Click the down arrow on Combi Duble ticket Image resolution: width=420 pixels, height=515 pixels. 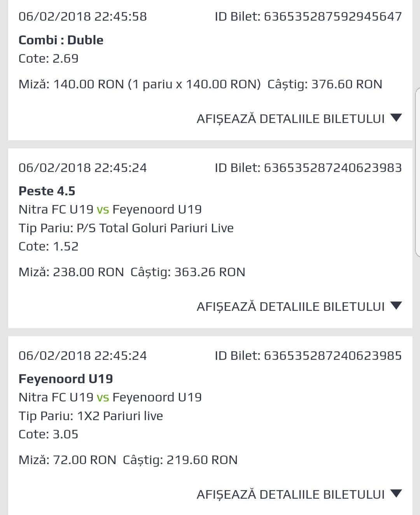coord(396,117)
